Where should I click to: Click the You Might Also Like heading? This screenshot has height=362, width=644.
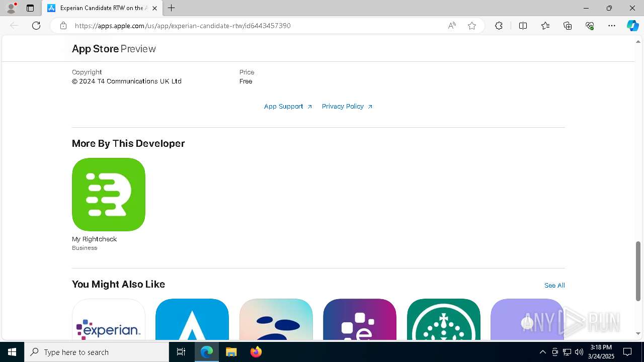pos(118,285)
